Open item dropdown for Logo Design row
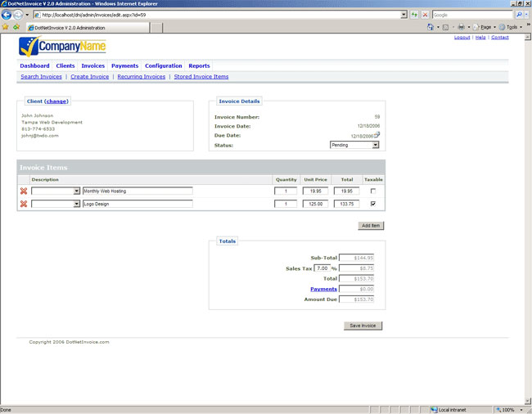The image size is (532, 414). [x=76, y=204]
